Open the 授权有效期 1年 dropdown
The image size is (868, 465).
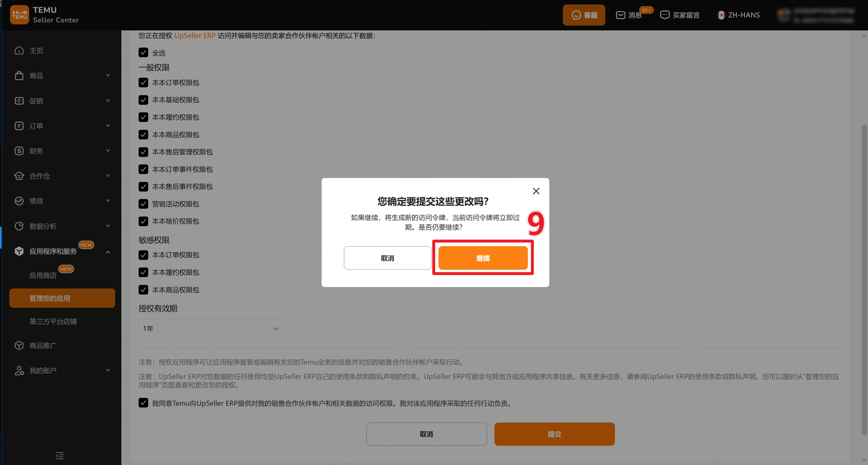click(211, 328)
